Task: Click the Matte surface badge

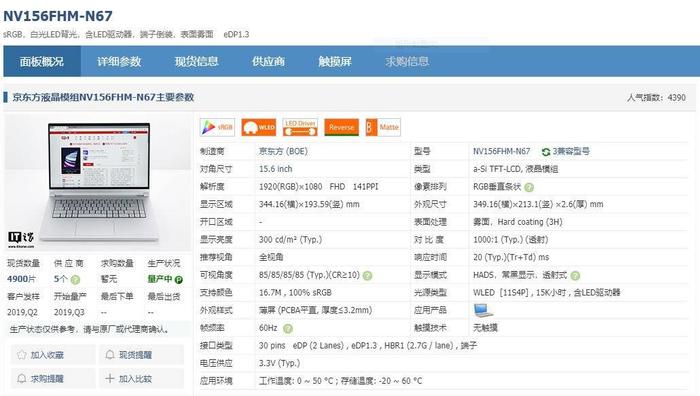Action: pyautogui.click(x=383, y=127)
